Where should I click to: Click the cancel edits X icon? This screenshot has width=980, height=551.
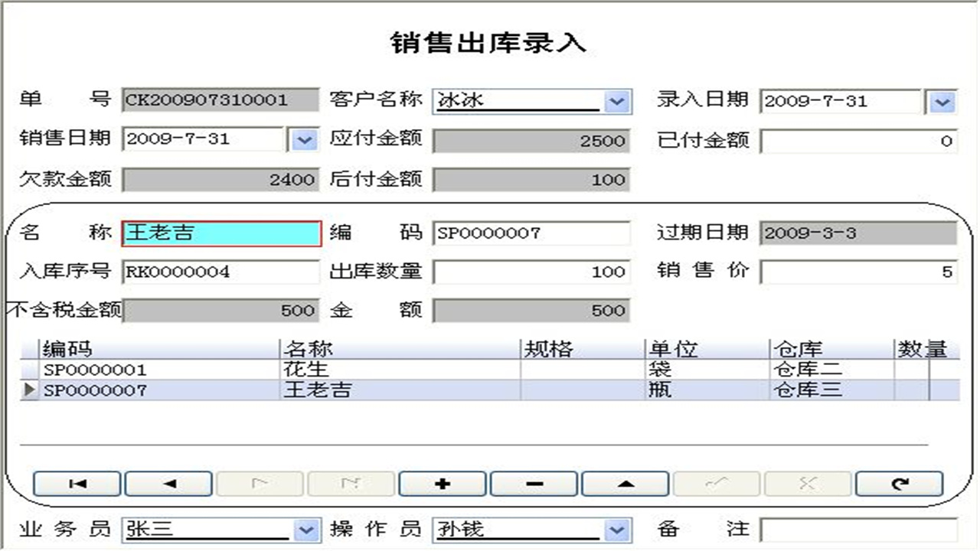808,483
